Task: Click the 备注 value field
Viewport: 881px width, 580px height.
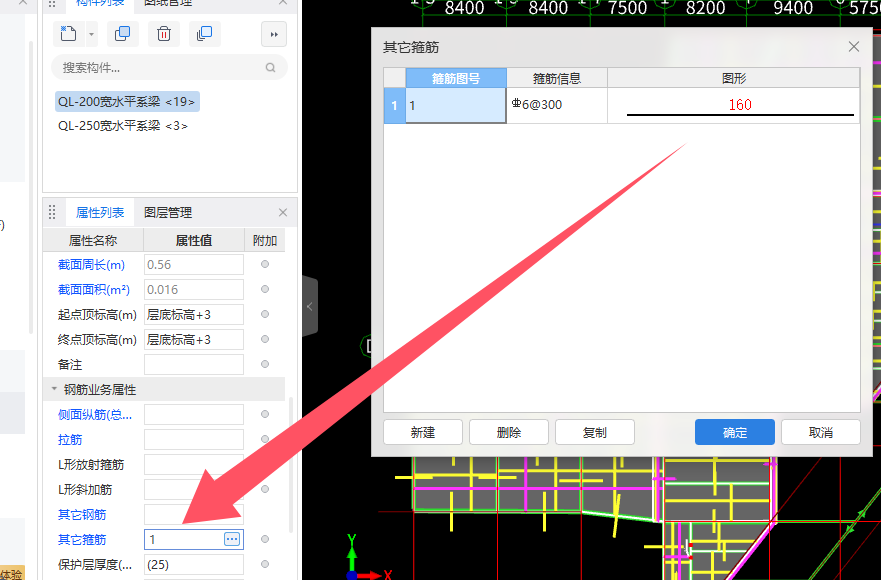Action: click(194, 365)
